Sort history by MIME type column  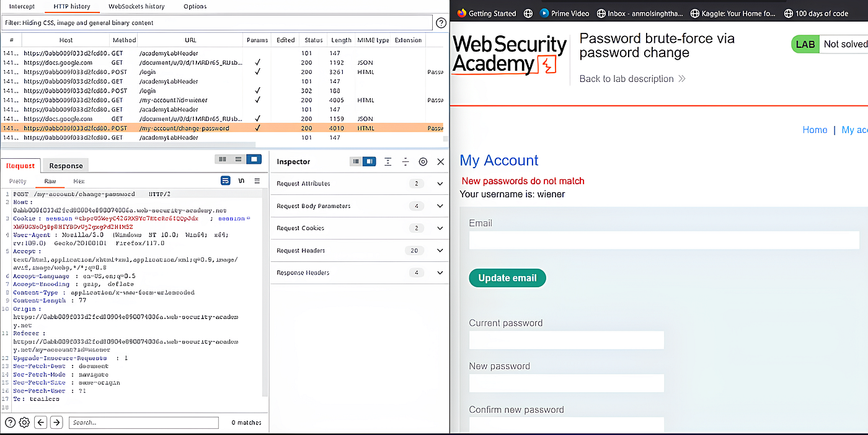pos(373,40)
